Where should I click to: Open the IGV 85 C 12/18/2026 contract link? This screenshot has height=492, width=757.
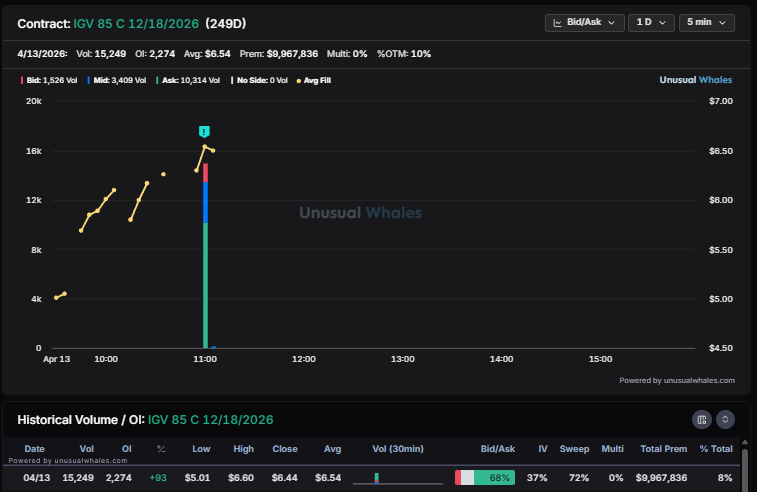coord(136,24)
